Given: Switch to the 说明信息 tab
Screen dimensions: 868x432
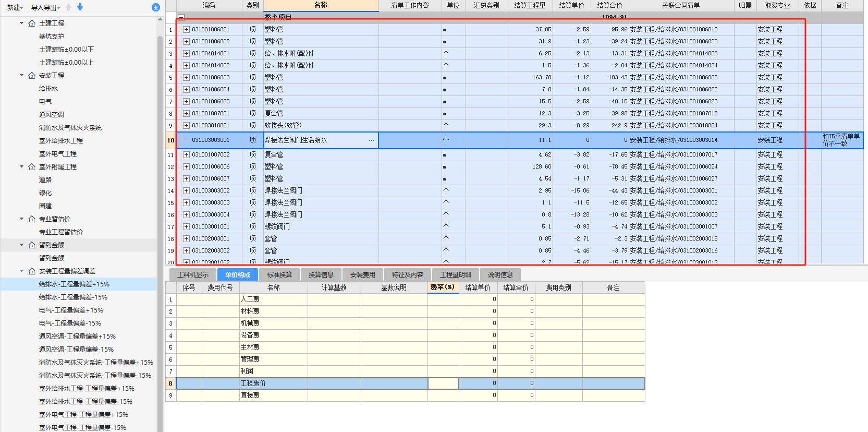Looking at the screenshot, I should [x=500, y=274].
